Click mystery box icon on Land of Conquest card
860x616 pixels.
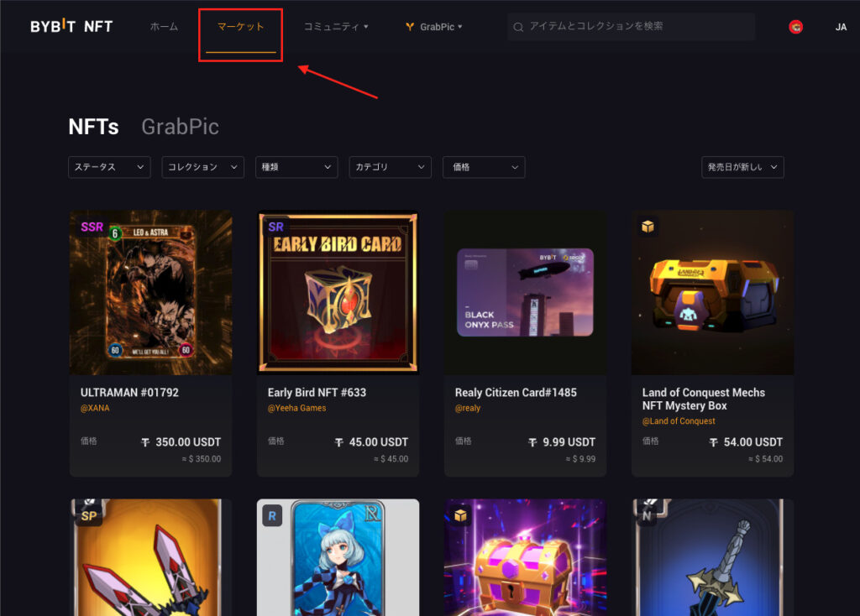click(x=648, y=227)
